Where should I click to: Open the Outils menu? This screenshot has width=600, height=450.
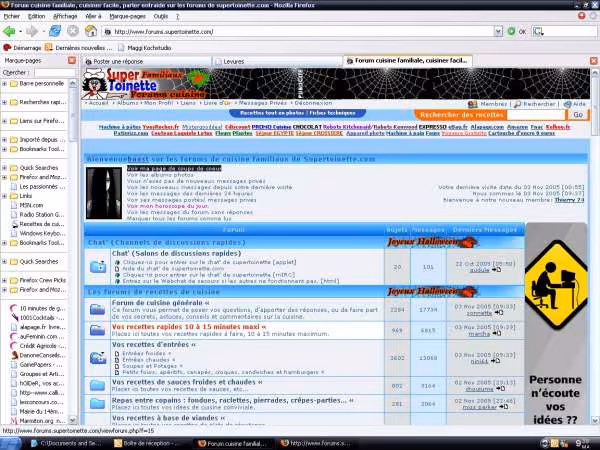click(161, 16)
